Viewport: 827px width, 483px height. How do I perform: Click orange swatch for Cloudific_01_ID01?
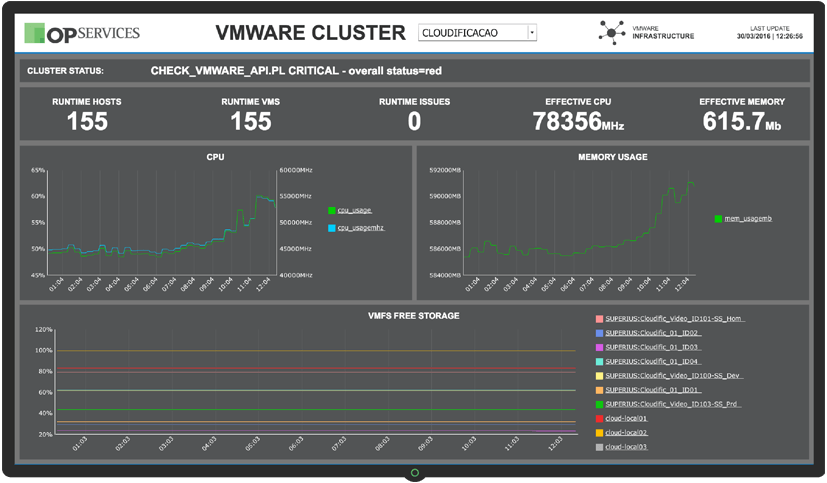(599, 390)
